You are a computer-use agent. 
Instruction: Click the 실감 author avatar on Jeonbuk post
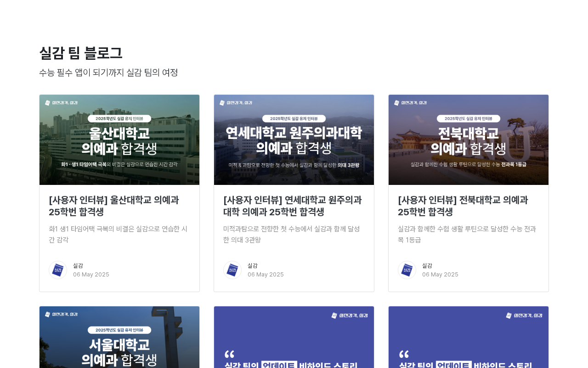click(407, 270)
